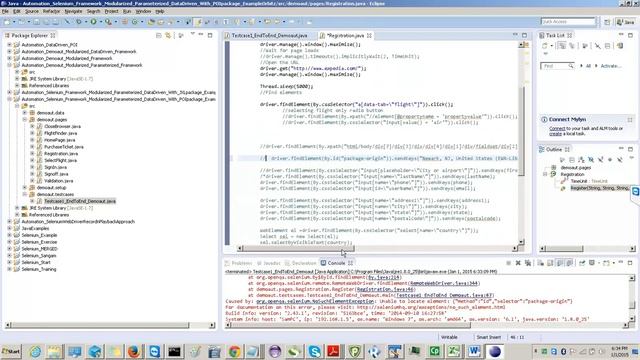The height and width of the screenshot is (360, 640).
Task: Expand the demoaut.setup package node
Action: 24,188
